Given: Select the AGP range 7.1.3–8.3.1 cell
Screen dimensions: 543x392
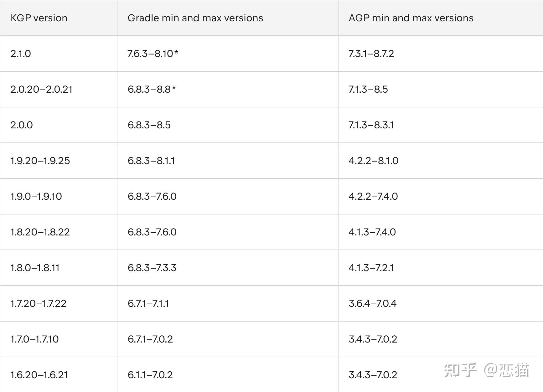Looking at the screenshot, I should [371, 125].
